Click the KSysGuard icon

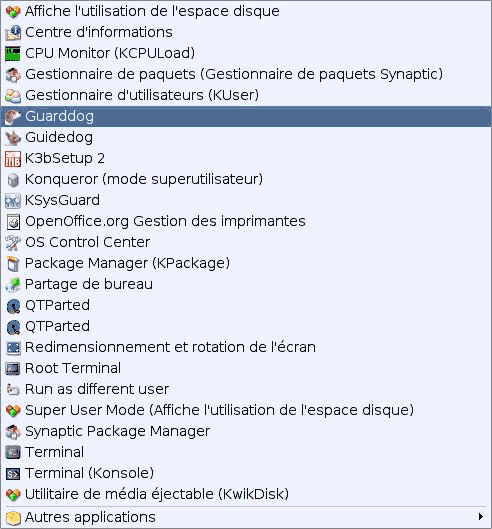(x=13, y=200)
